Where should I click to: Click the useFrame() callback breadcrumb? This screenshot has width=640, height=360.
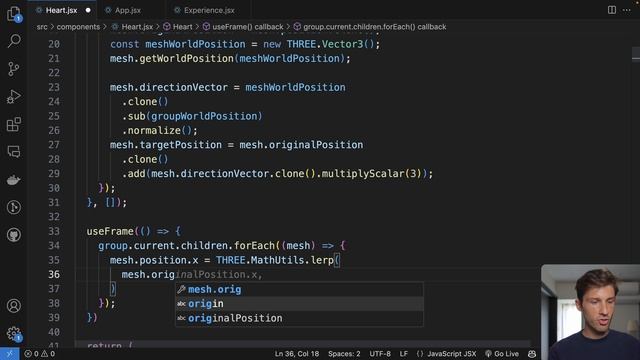pos(247,27)
